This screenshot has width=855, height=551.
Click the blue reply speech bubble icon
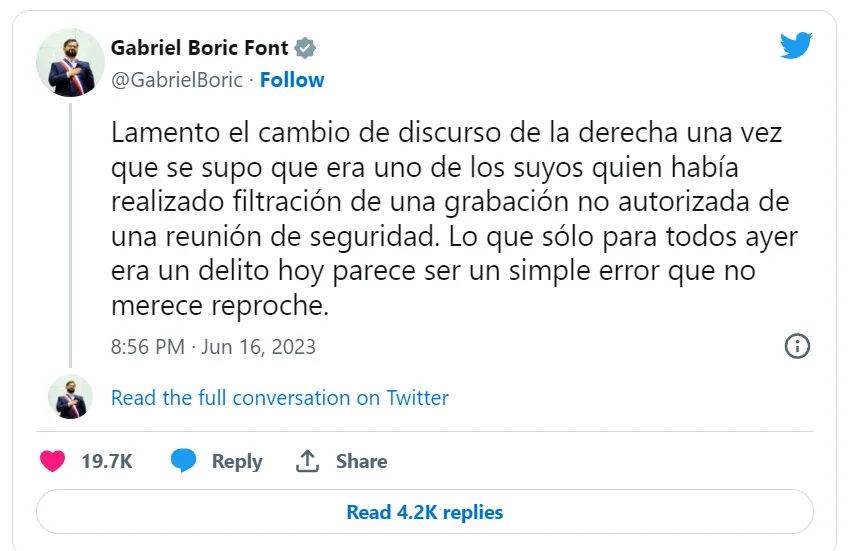point(183,461)
